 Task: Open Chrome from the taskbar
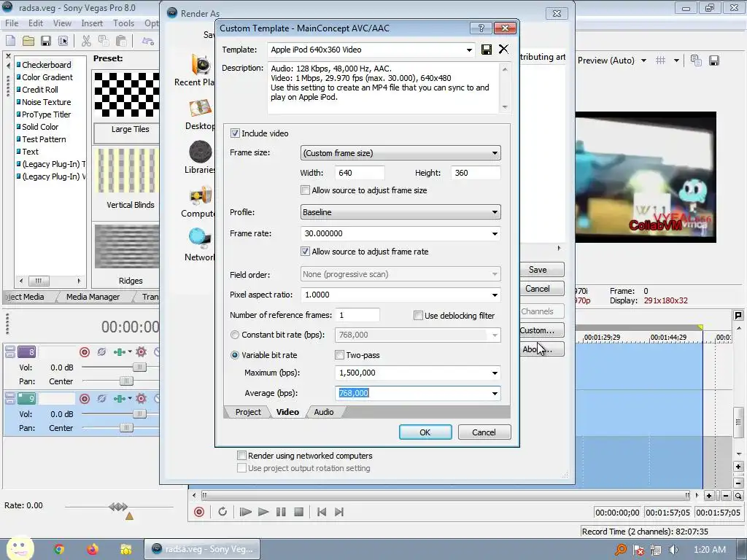tap(59, 550)
